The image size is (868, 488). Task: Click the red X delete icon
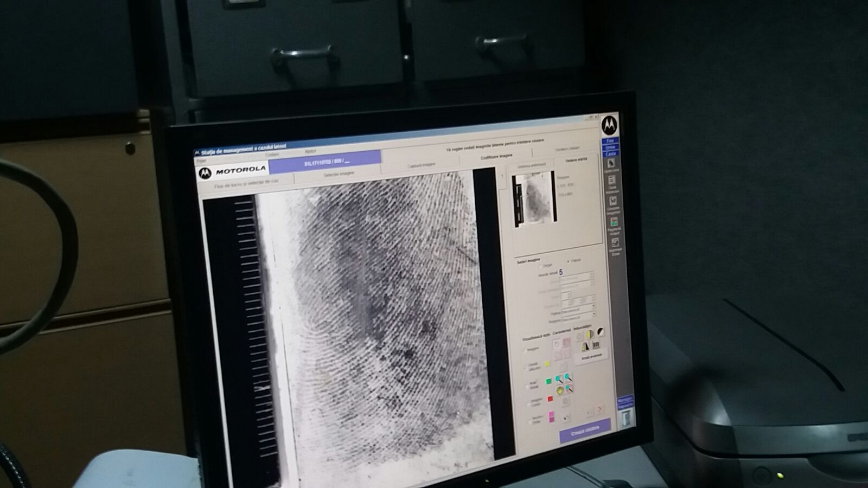(x=600, y=410)
